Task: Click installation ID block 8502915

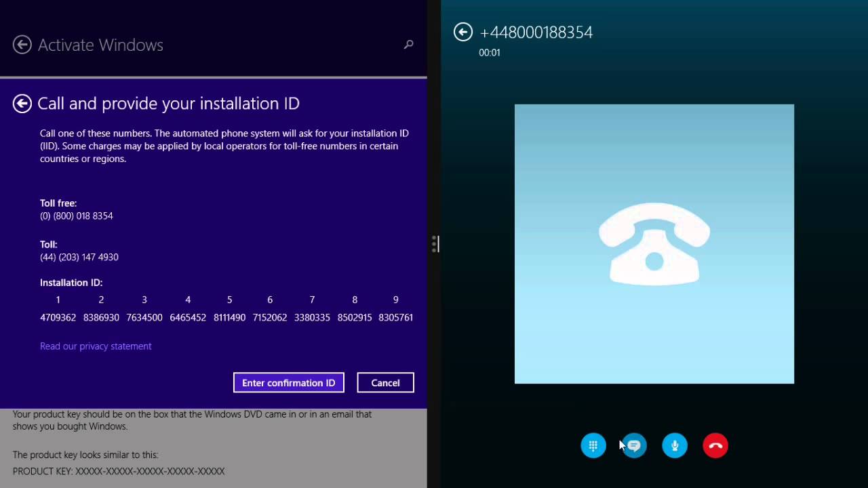Action: (355, 317)
